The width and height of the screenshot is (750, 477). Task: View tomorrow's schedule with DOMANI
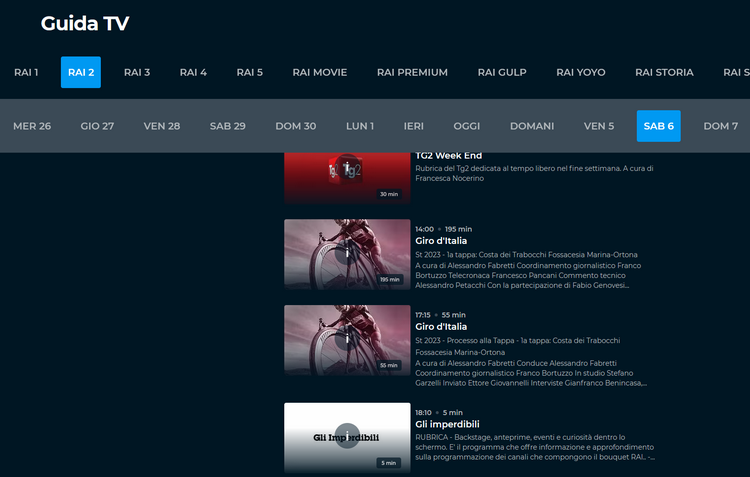coord(532,126)
